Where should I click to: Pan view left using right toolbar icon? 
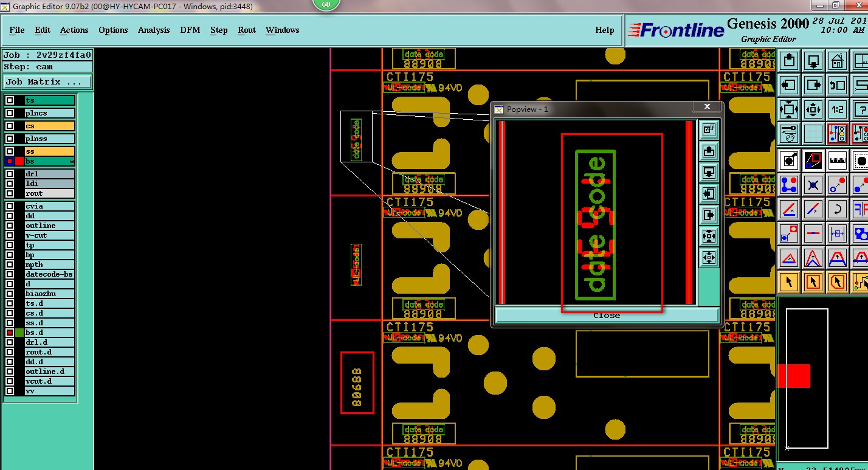pyautogui.click(x=789, y=85)
